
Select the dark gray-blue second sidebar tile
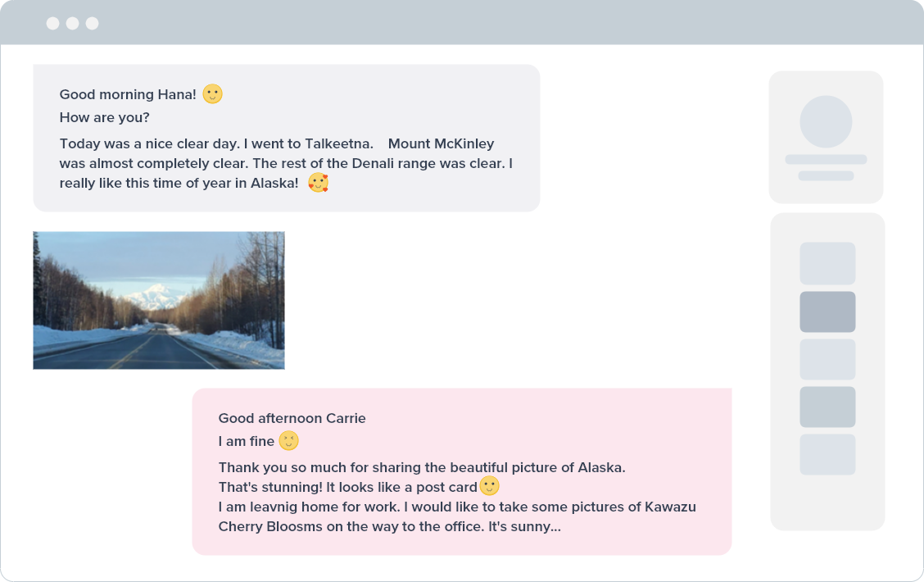coord(827,311)
